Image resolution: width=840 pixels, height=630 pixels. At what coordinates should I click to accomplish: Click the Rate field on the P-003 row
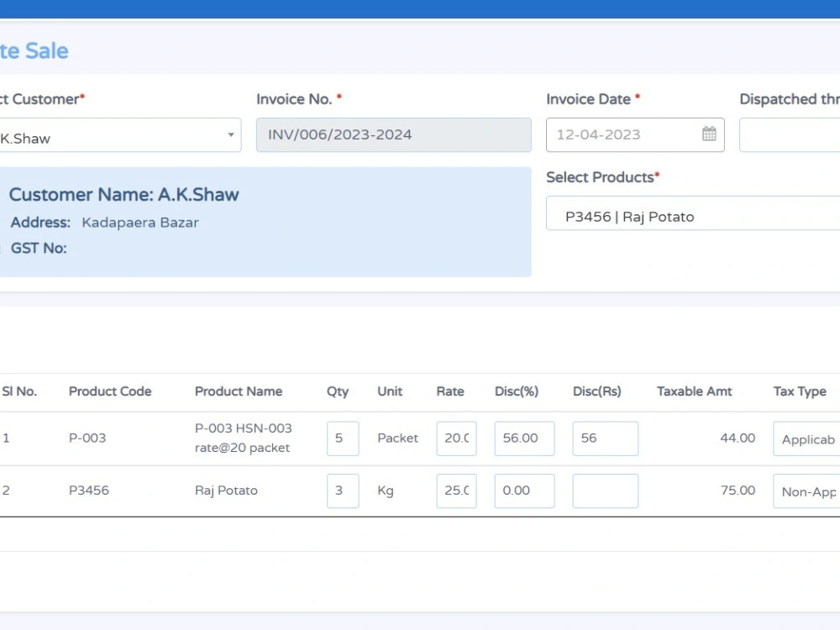456,438
